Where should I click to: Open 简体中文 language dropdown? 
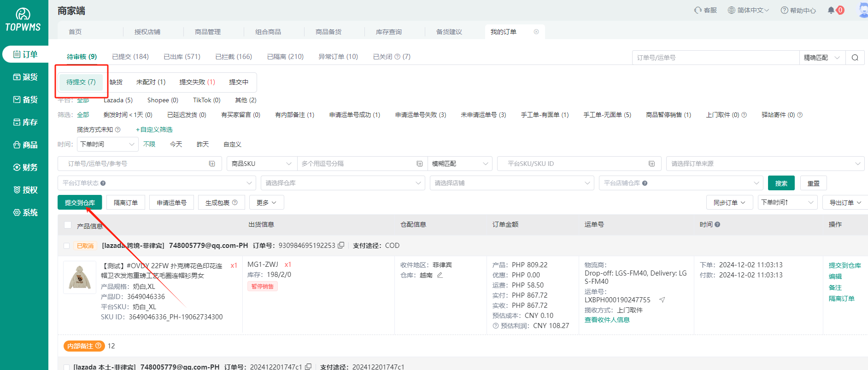749,10
